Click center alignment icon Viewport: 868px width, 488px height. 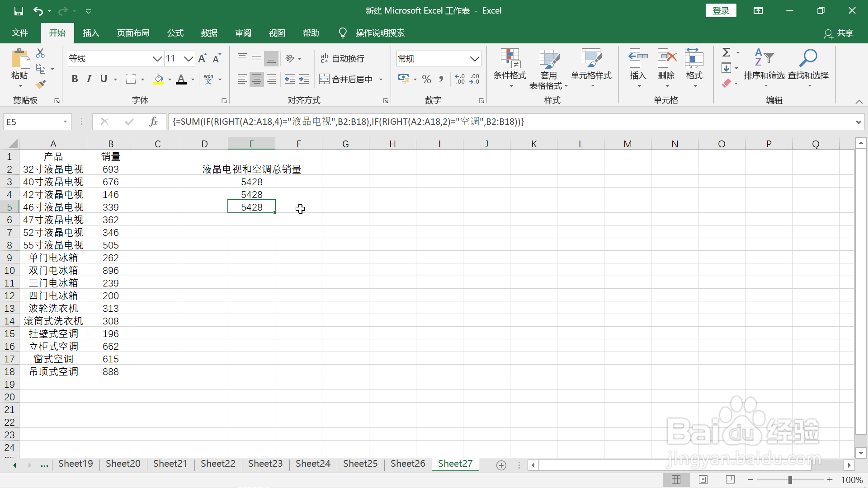click(x=256, y=79)
